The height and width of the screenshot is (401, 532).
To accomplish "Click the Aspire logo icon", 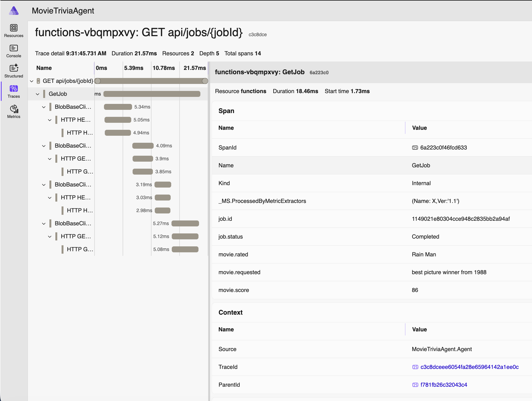I will [x=14, y=11].
